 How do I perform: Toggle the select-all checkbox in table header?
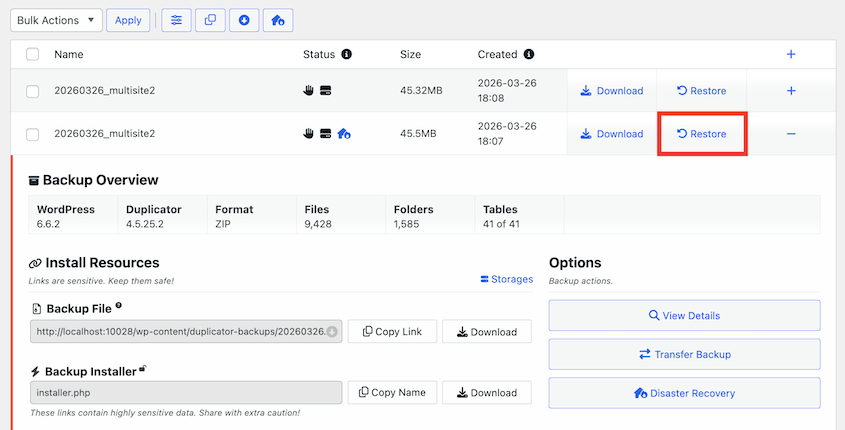(x=33, y=55)
